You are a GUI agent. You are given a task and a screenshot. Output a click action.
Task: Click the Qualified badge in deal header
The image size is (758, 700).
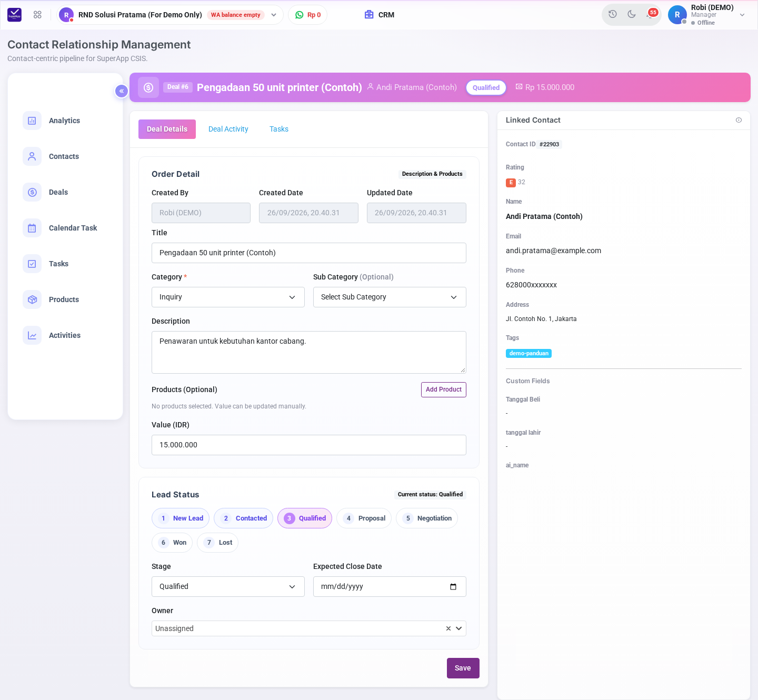[486, 88]
